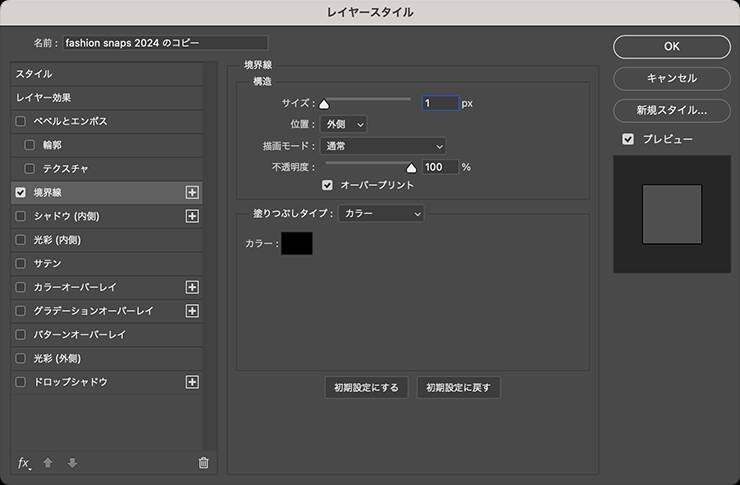Click the plus icon next to 境界線
This screenshot has height=485, width=740.
(x=193, y=192)
